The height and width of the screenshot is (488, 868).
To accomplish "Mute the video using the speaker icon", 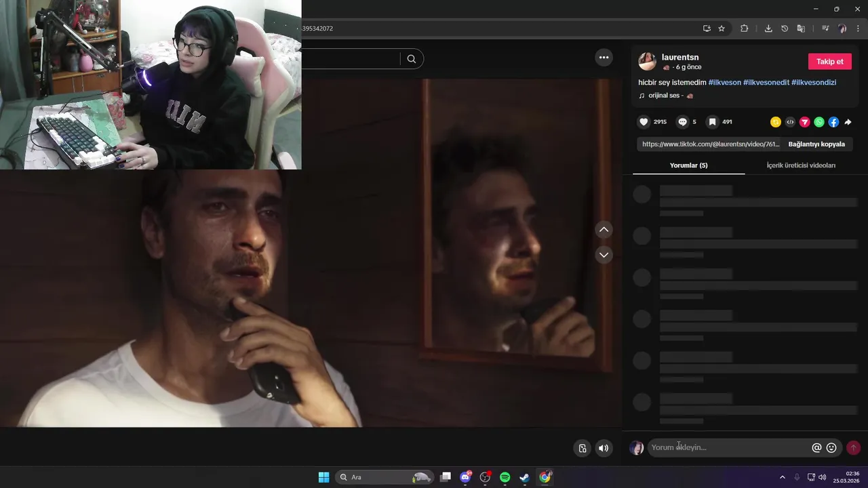I will [604, 448].
